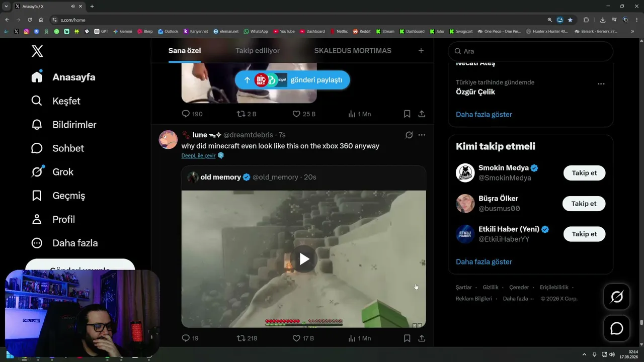Open the Özgür Çelik trending topic
Image resolution: width=644 pixels, height=362 pixels.
[475, 92]
